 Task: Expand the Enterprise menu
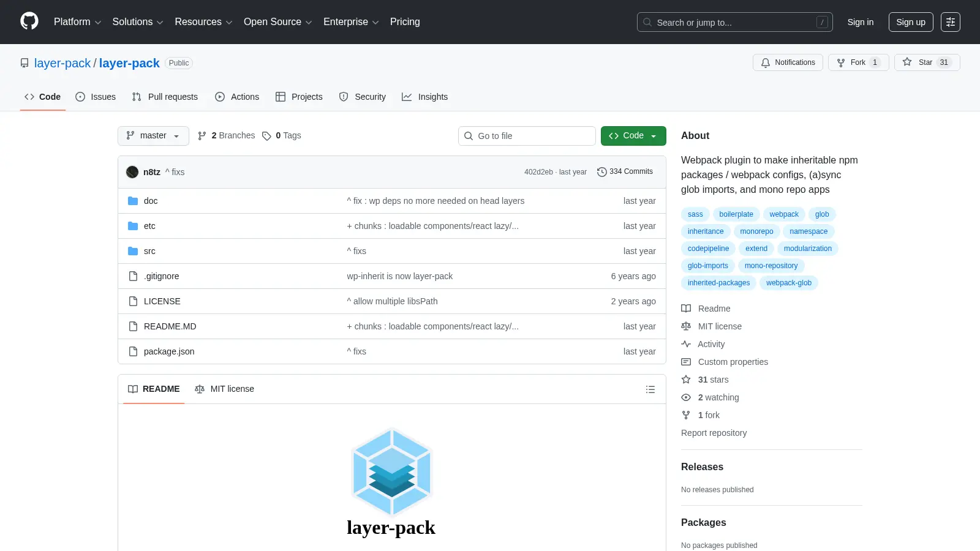tap(351, 22)
